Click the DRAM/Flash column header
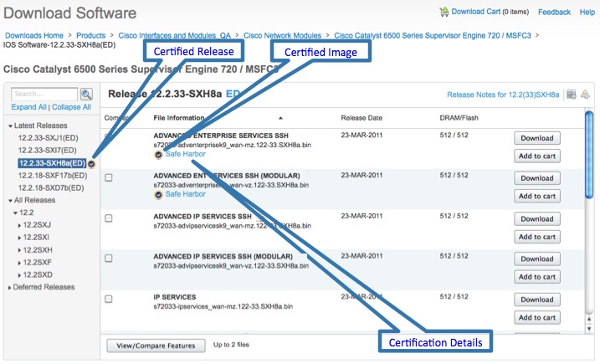The image size is (600, 364). click(459, 118)
